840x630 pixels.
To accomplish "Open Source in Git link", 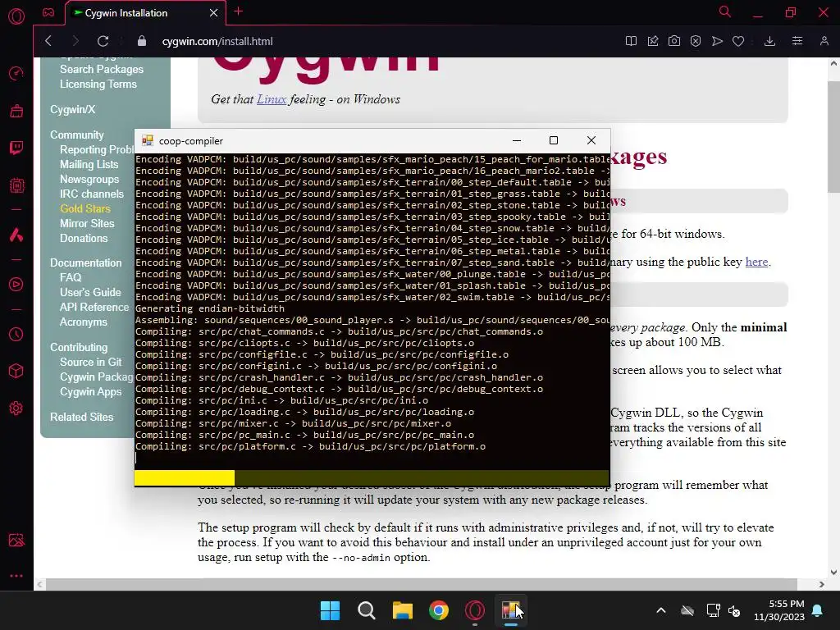I will [x=90, y=362].
